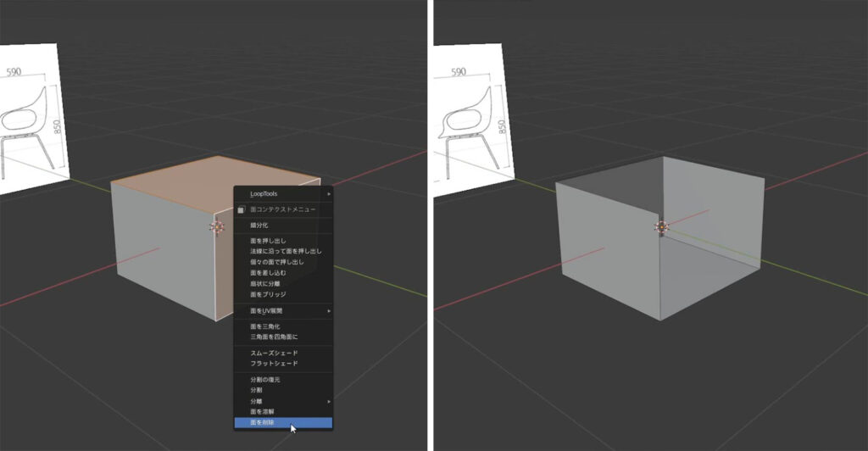Click the highlighted 面を削除 entry
Viewport: 868px width, 451px height.
click(261, 422)
